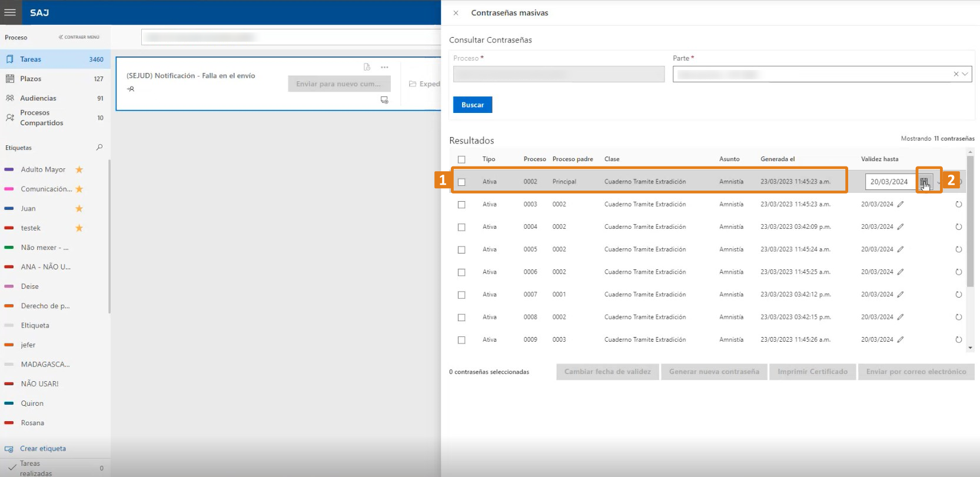This screenshot has height=477, width=980.
Task: Click assign user icon under SEJUD Notificación
Action: (131, 89)
